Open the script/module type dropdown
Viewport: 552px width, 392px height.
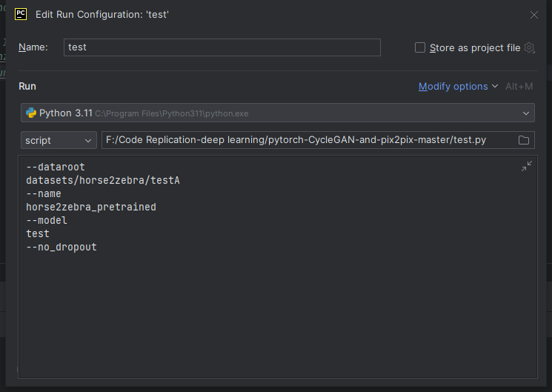pos(59,140)
